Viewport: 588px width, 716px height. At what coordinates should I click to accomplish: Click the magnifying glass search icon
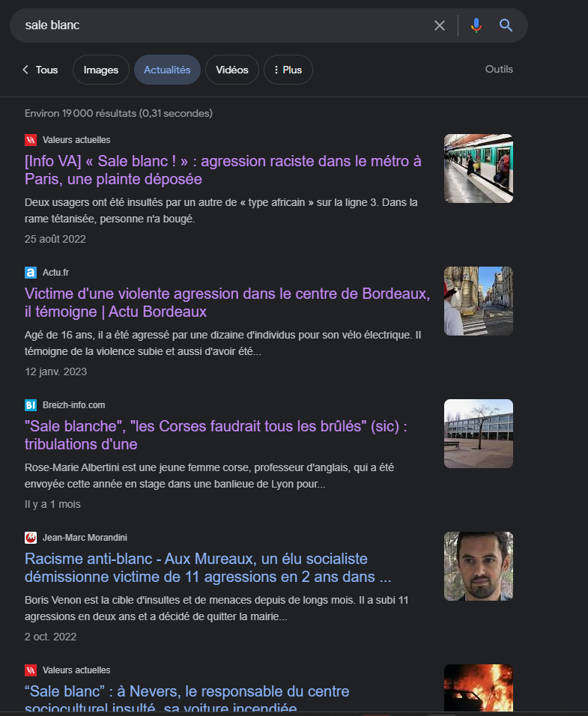506,25
